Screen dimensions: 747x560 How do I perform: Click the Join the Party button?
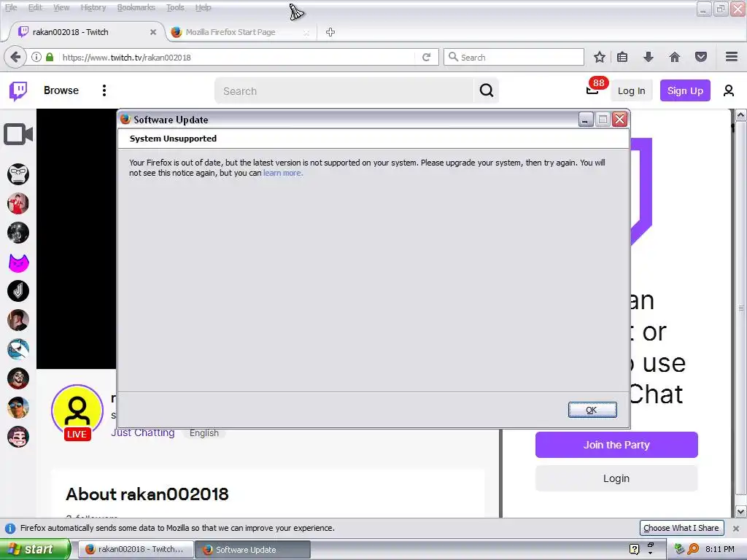tap(616, 445)
